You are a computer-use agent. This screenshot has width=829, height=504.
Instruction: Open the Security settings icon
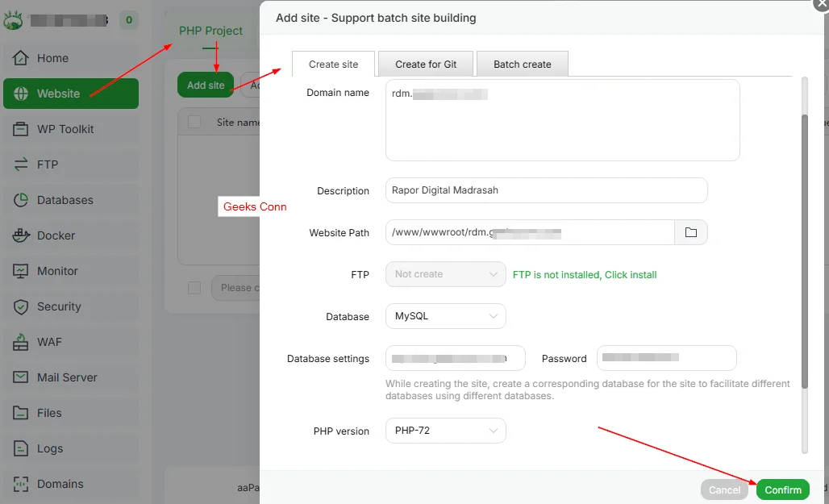click(20, 306)
